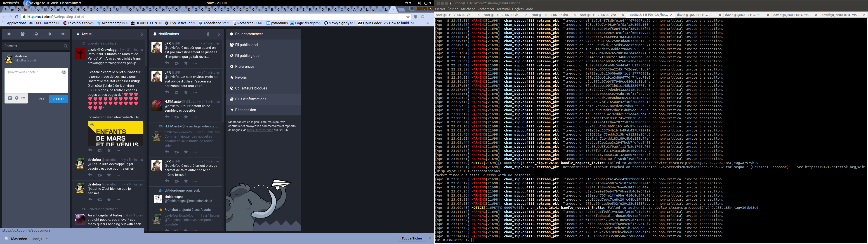Click 'Tout afficher' downloads button

(412, 238)
